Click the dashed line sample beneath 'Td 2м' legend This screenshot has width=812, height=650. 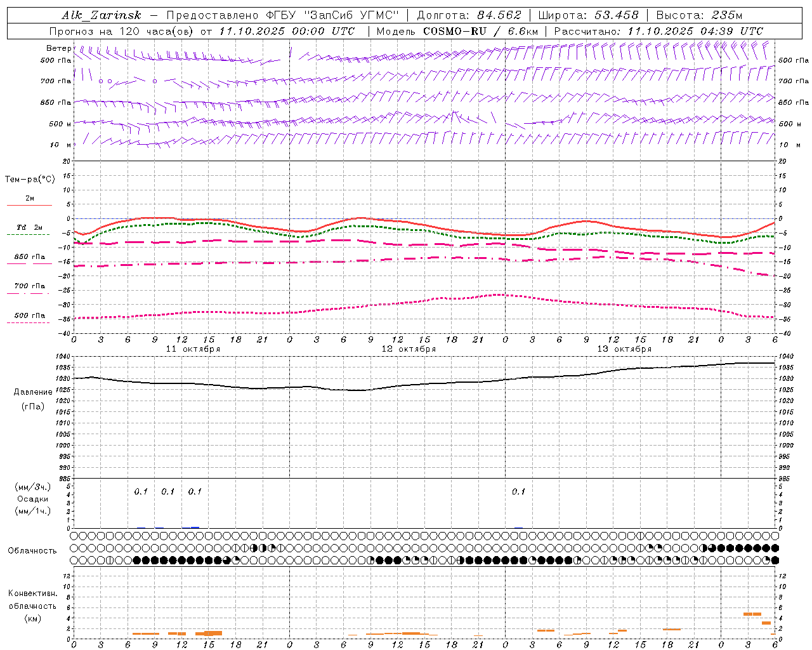(29, 234)
